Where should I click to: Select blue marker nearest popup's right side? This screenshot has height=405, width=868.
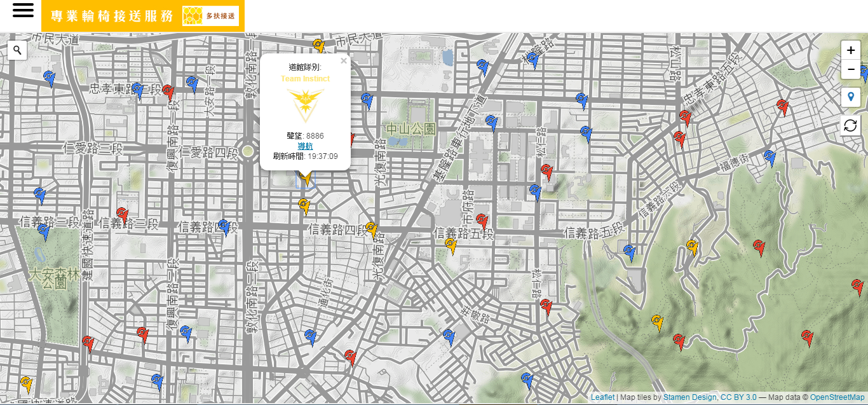click(367, 100)
